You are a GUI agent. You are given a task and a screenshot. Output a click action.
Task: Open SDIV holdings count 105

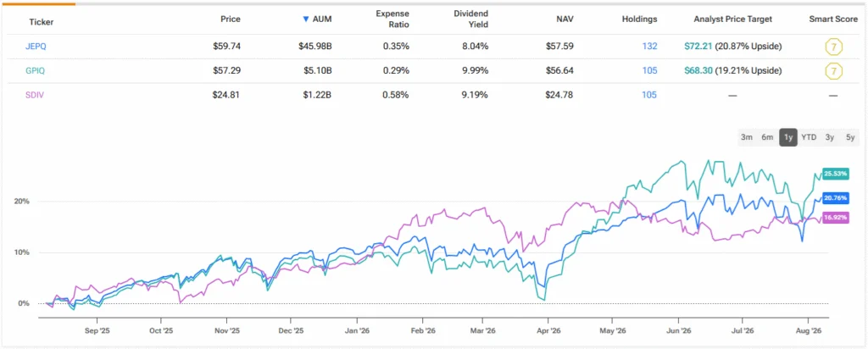tap(650, 95)
